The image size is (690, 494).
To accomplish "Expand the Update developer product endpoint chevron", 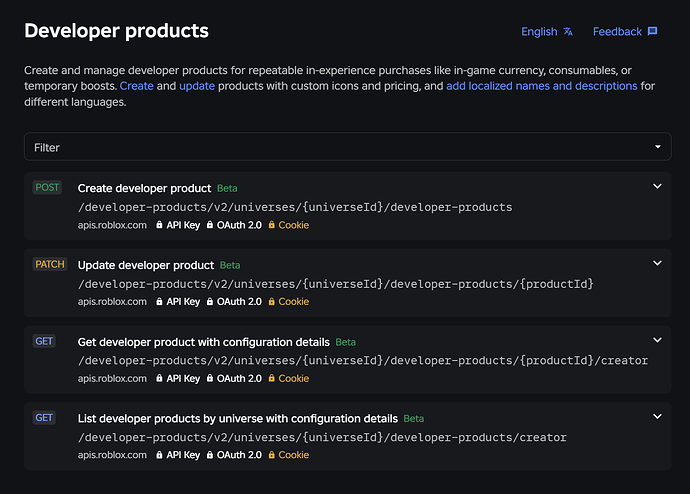I will click(657, 263).
